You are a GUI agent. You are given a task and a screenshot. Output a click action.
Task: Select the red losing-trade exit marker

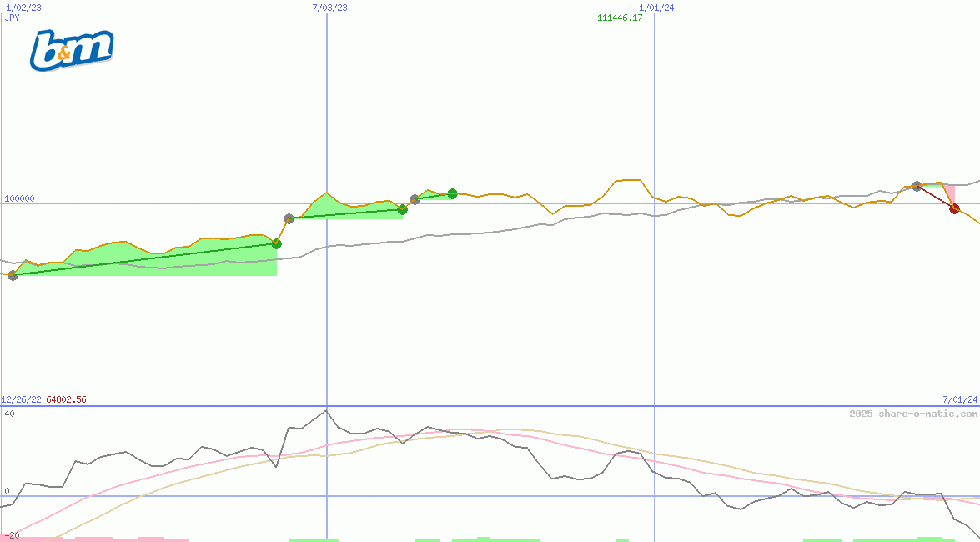coord(955,208)
